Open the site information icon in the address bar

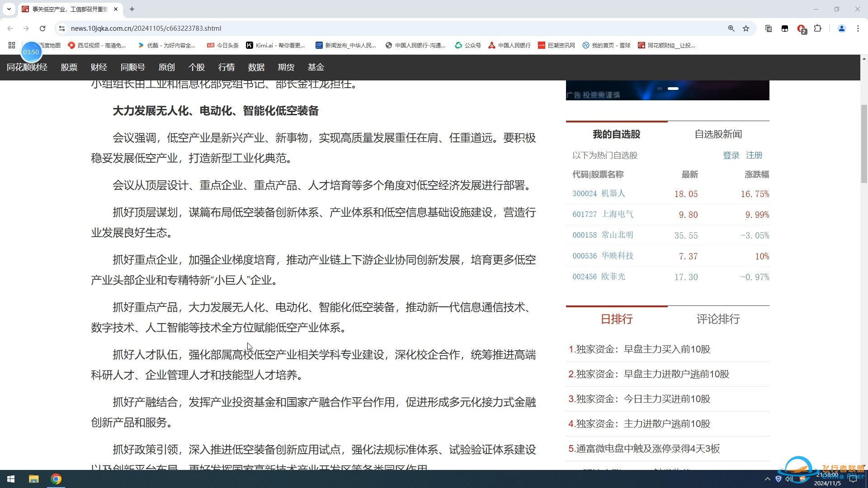62,28
